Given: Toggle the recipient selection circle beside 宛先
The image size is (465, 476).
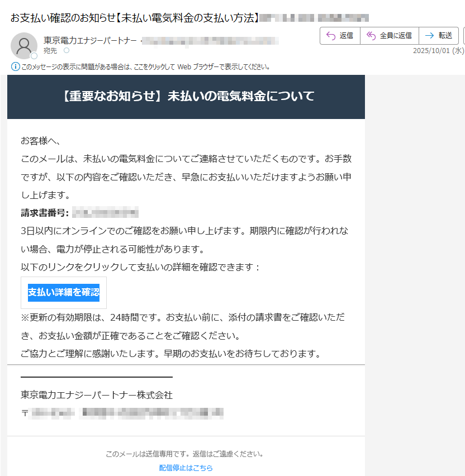Looking at the screenshot, I should pyautogui.click(x=65, y=50).
